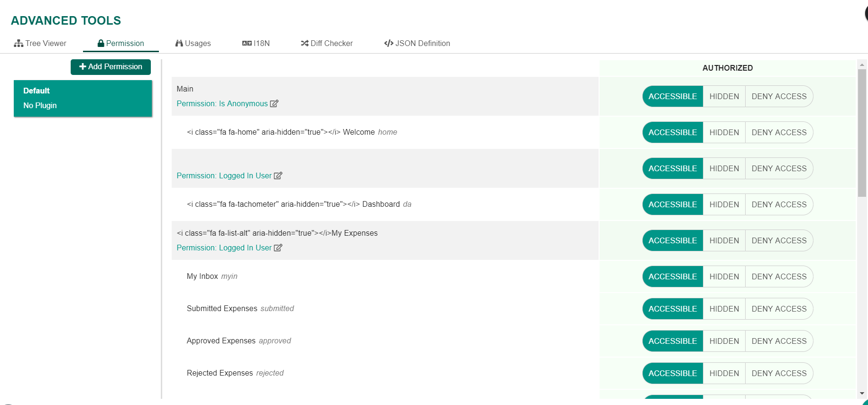Image resolution: width=868 pixels, height=405 pixels.
Task: Click the Tree Viewer sitemap icon
Action: click(18, 43)
